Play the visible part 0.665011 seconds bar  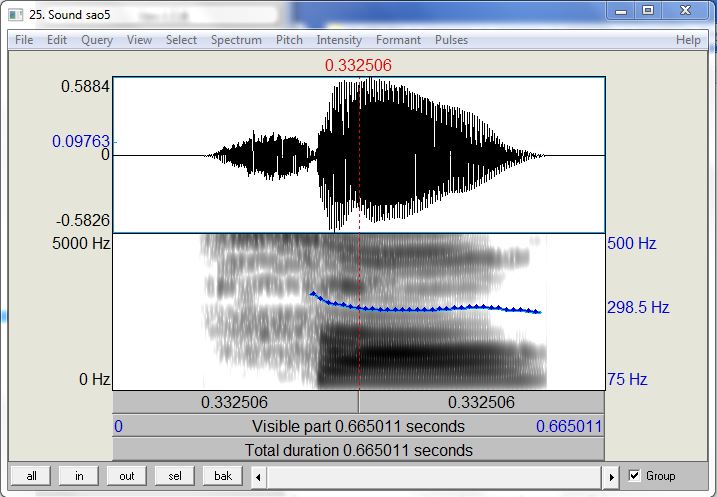point(358,426)
